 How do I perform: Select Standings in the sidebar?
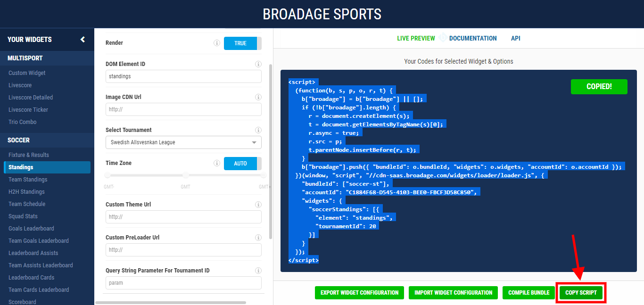(x=47, y=167)
